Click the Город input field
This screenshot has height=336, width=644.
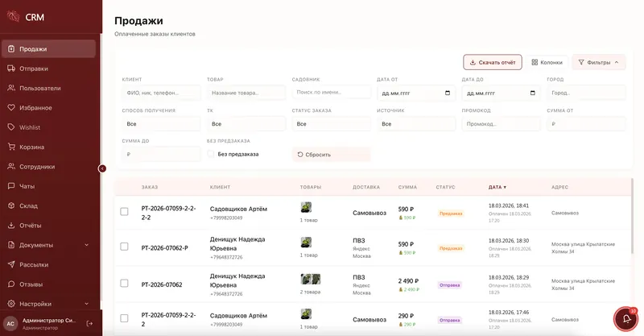pyautogui.click(x=586, y=93)
